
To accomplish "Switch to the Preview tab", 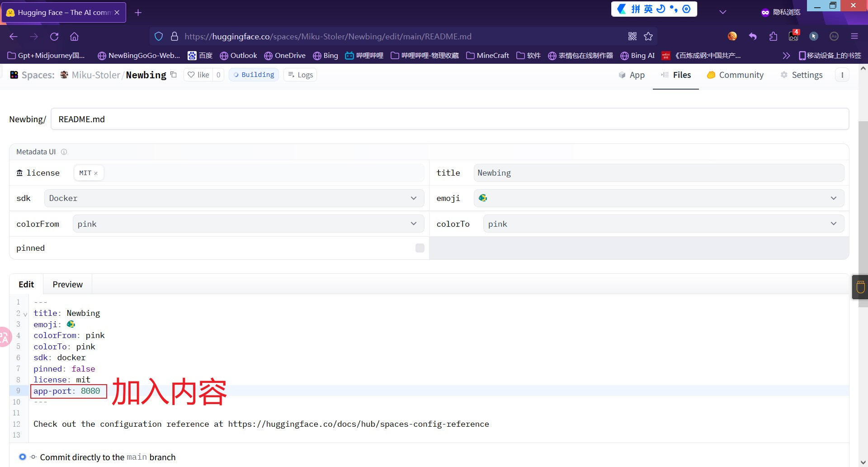I will (x=68, y=284).
